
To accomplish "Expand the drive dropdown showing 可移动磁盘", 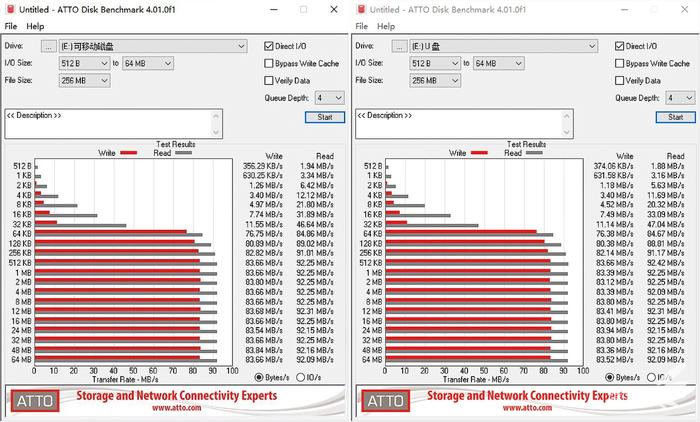I will click(x=153, y=46).
